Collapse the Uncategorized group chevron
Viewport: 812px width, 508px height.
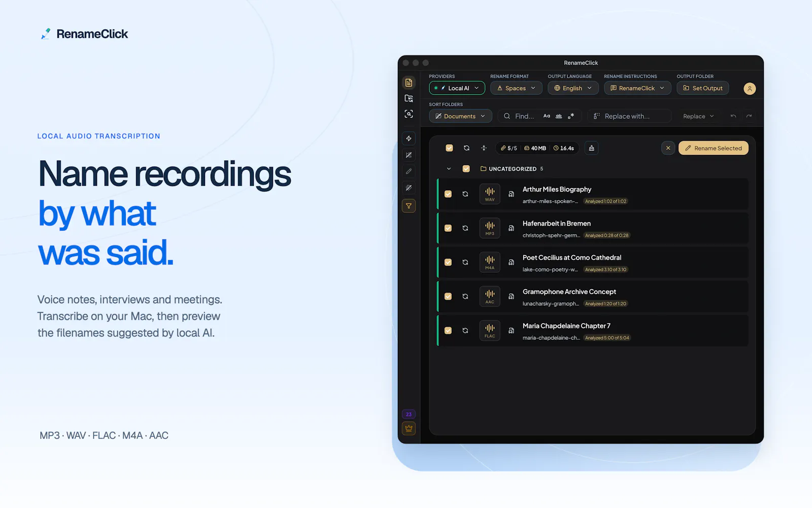coord(449,169)
